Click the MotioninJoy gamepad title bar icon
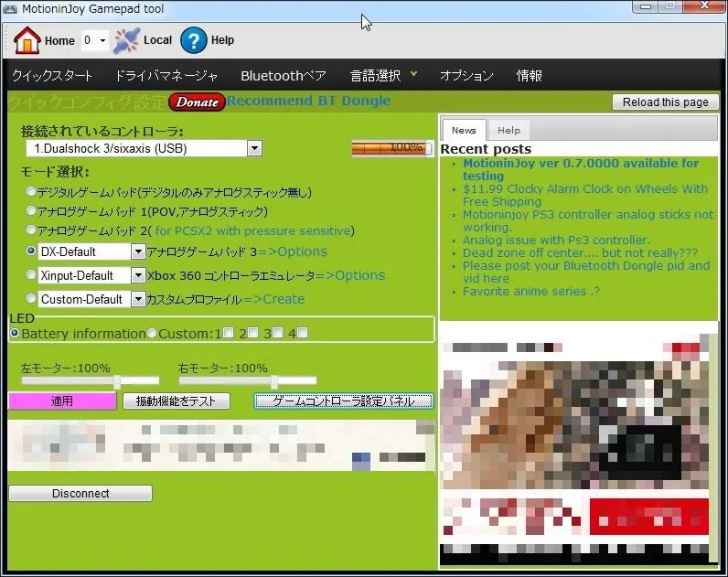 pyautogui.click(x=10, y=9)
